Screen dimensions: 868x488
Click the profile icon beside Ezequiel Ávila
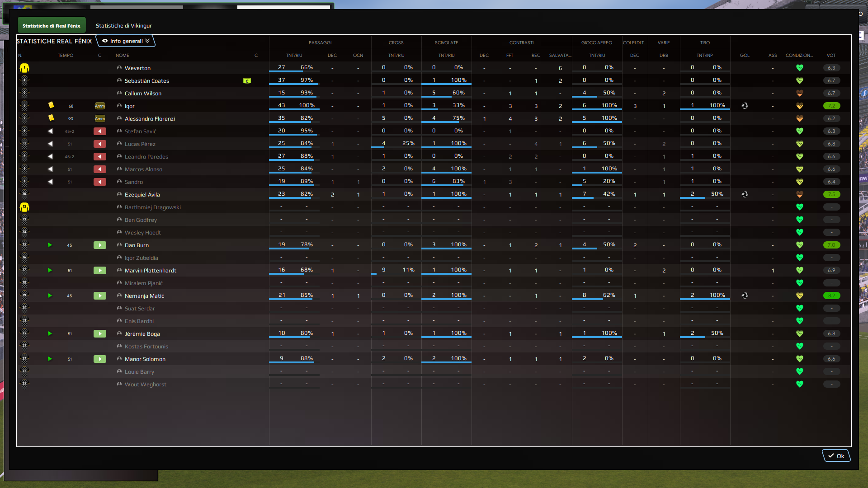pos(119,194)
